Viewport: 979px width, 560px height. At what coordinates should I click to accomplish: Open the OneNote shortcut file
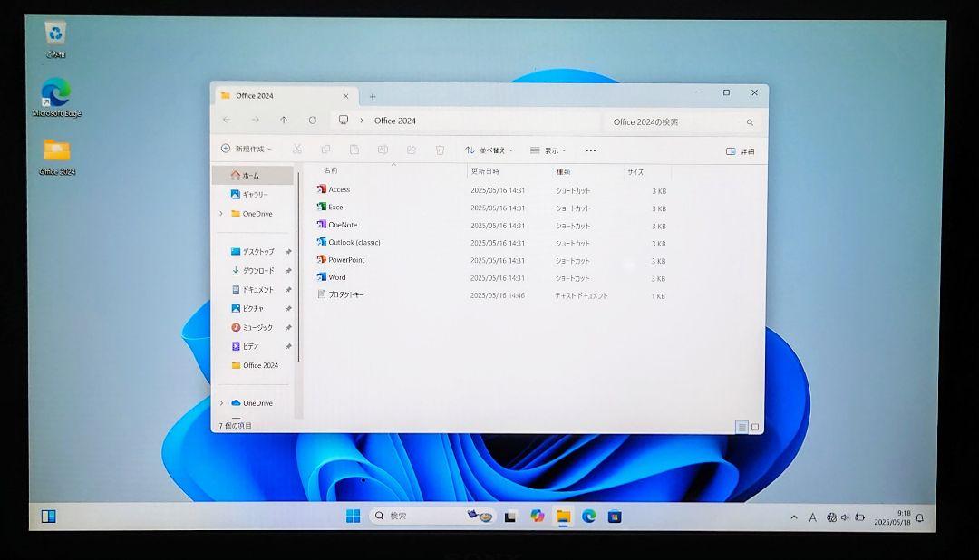(x=337, y=224)
